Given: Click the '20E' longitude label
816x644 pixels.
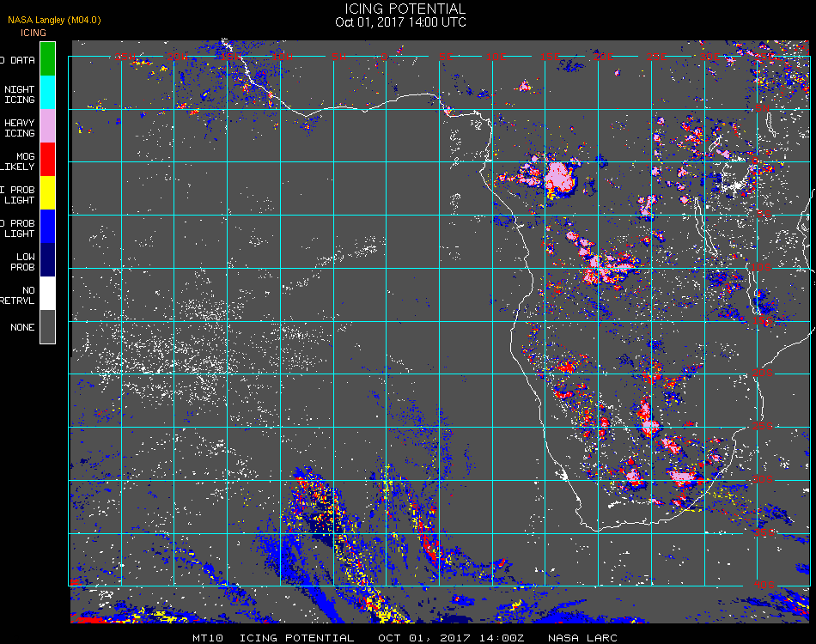Looking at the screenshot, I should (x=603, y=57).
